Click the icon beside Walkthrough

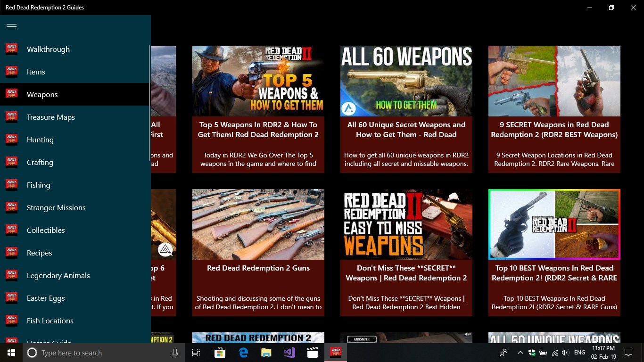[x=11, y=49]
